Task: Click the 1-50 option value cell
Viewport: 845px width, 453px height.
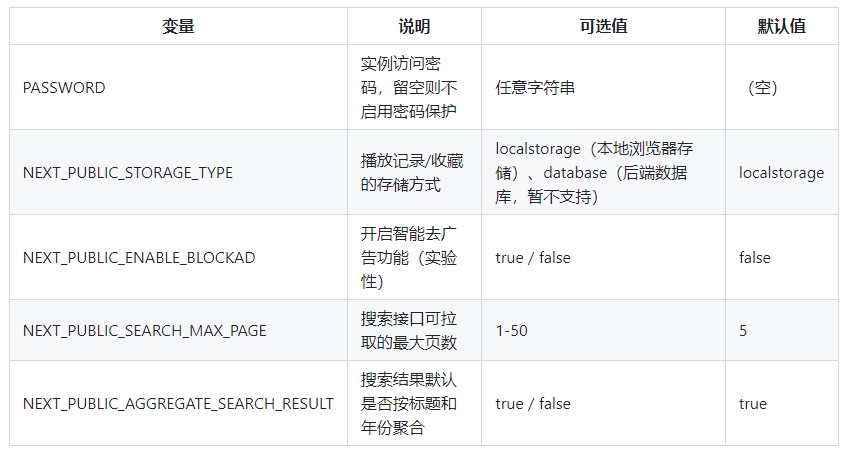Action: coord(512,331)
